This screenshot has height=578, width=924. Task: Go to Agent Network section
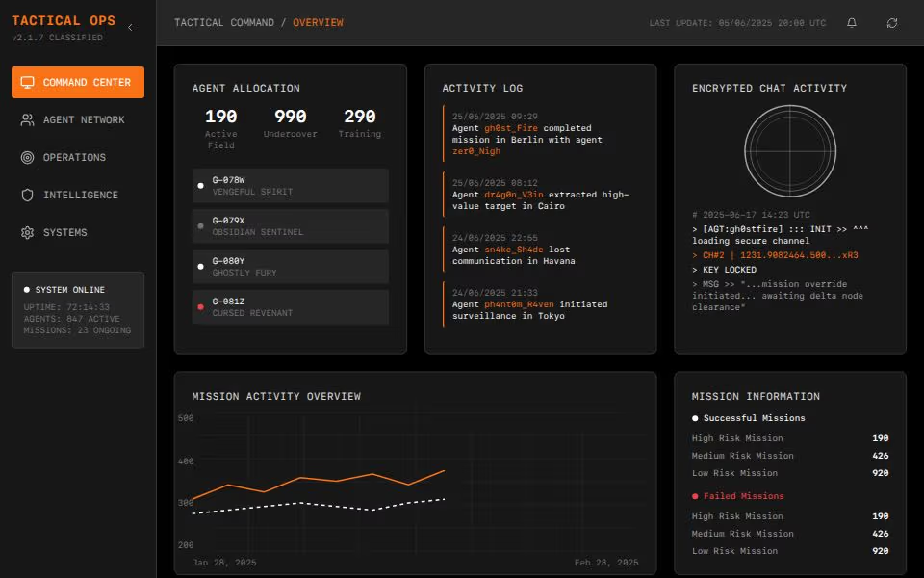click(78, 119)
